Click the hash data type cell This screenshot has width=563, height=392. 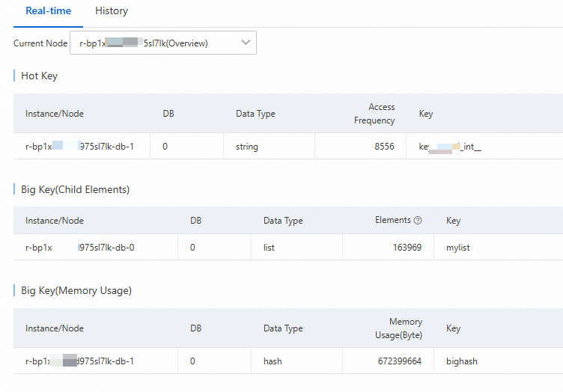click(273, 361)
